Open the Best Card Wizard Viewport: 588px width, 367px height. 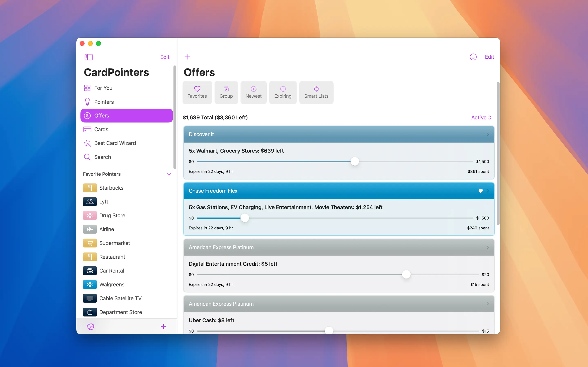tap(115, 143)
